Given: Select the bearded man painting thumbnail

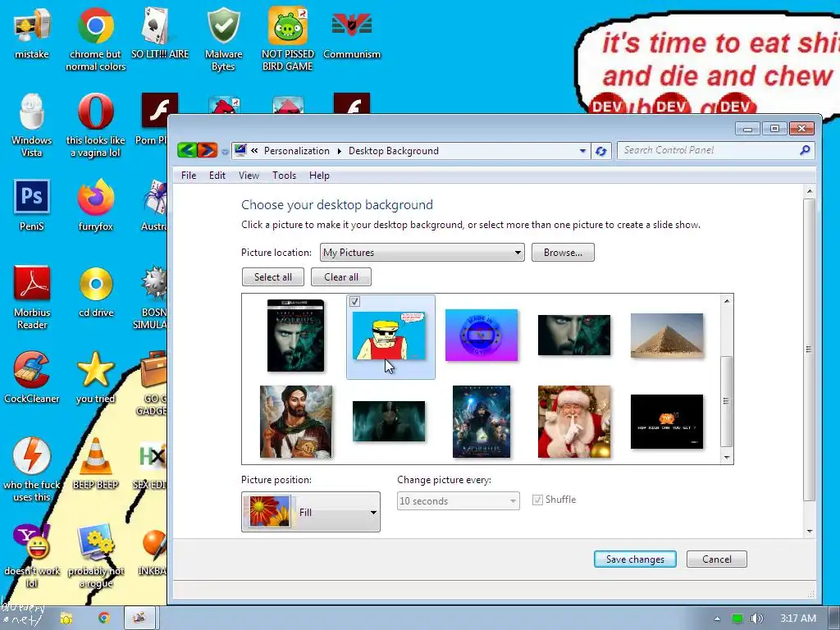Looking at the screenshot, I should click(x=295, y=422).
